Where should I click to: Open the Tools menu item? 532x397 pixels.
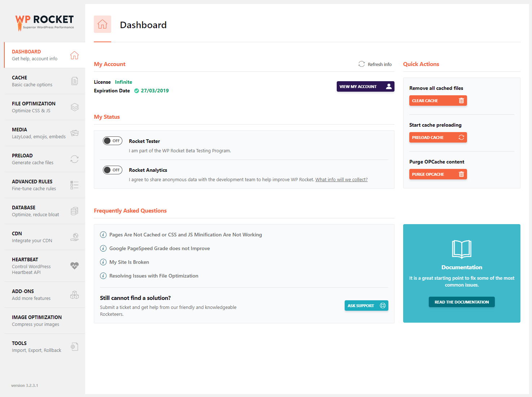click(x=45, y=346)
